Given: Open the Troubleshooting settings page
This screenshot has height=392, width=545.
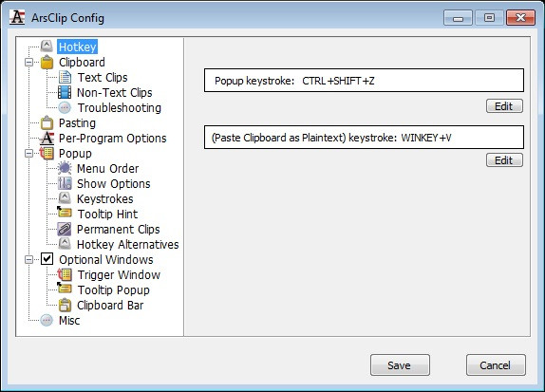Looking at the screenshot, I should pos(120,108).
